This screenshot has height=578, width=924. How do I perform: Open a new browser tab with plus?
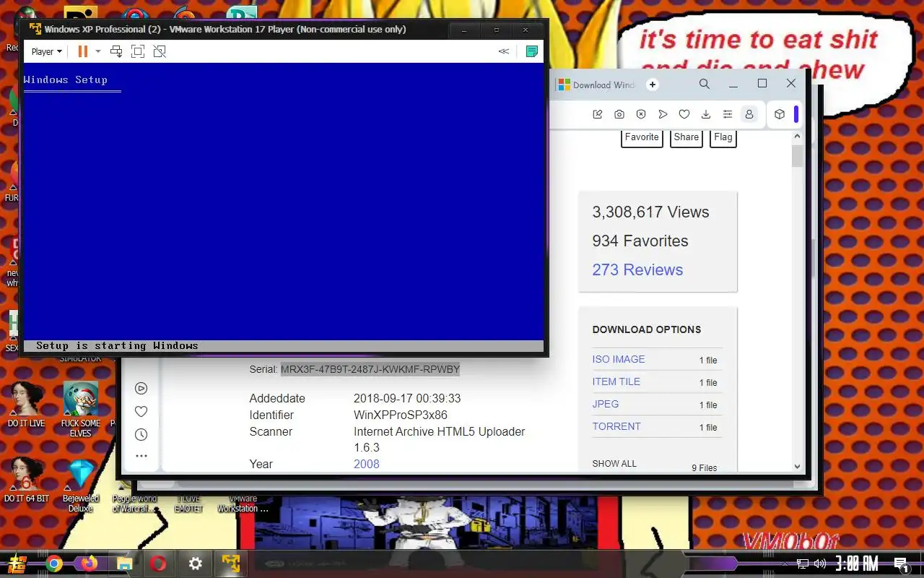click(653, 85)
